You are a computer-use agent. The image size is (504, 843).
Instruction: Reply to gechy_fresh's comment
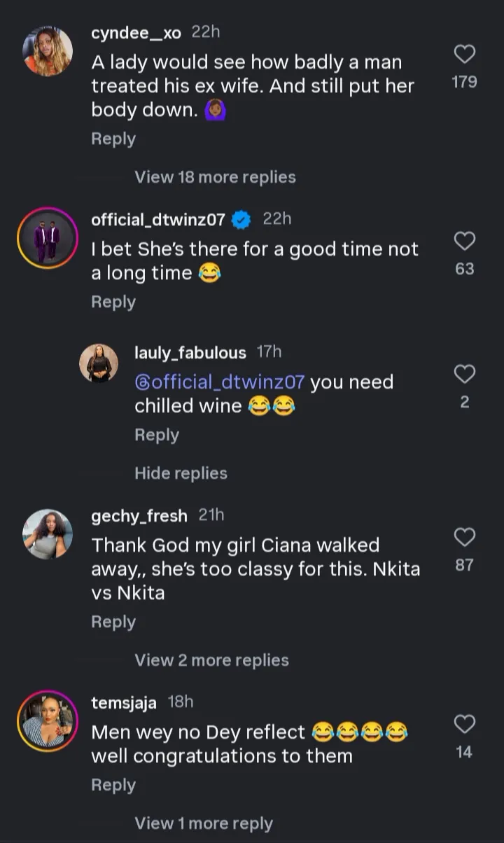pyautogui.click(x=113, y=622)
